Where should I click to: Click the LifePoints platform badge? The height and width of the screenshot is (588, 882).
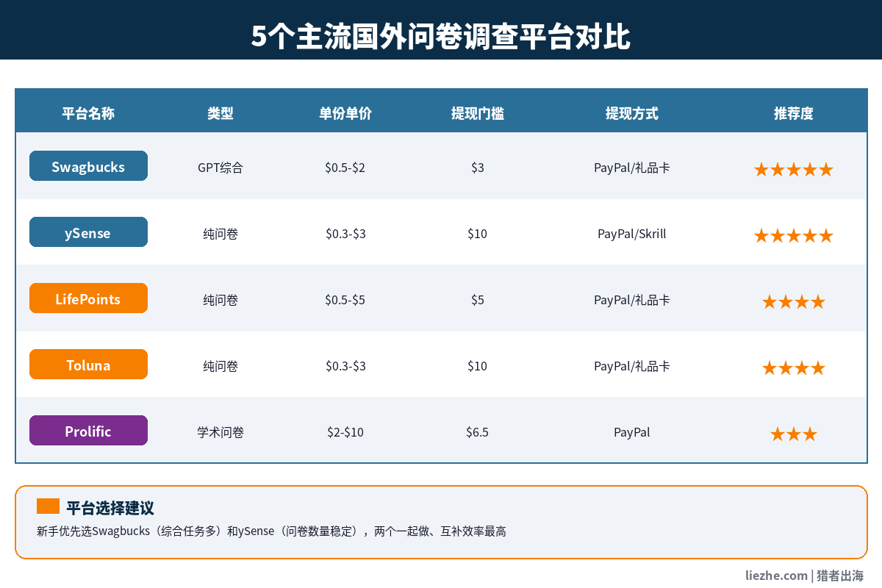[88, 298]
